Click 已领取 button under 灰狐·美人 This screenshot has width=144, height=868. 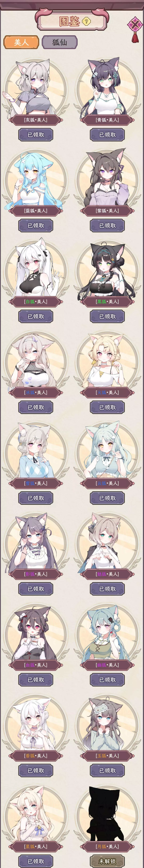pyautogui.click(x=36, y=134)
